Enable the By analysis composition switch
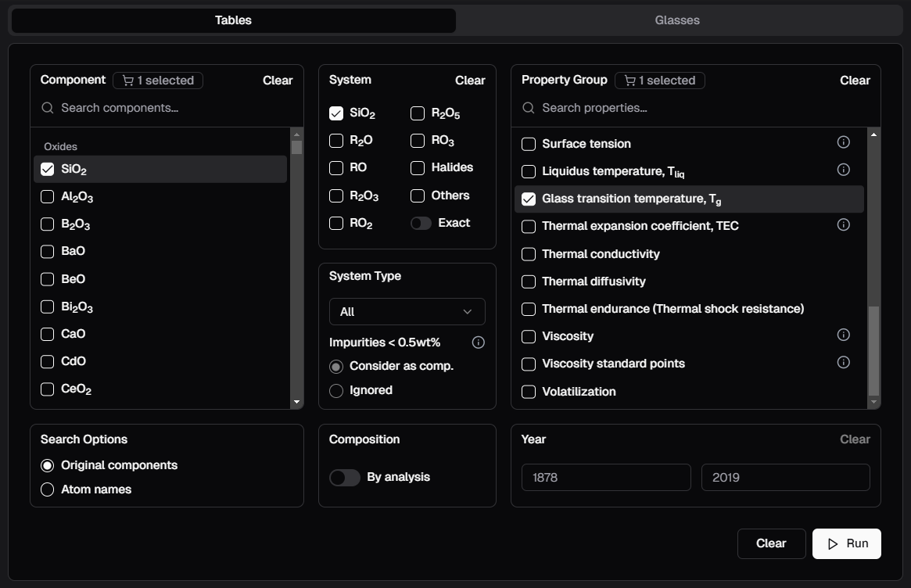911x588 pixels. coord(345,478)
